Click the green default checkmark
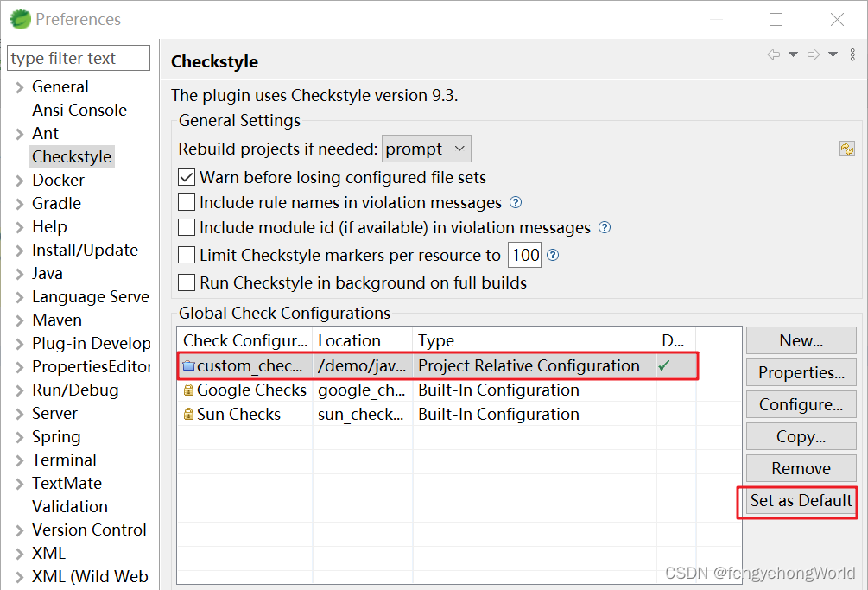 (x=664, y=366)
